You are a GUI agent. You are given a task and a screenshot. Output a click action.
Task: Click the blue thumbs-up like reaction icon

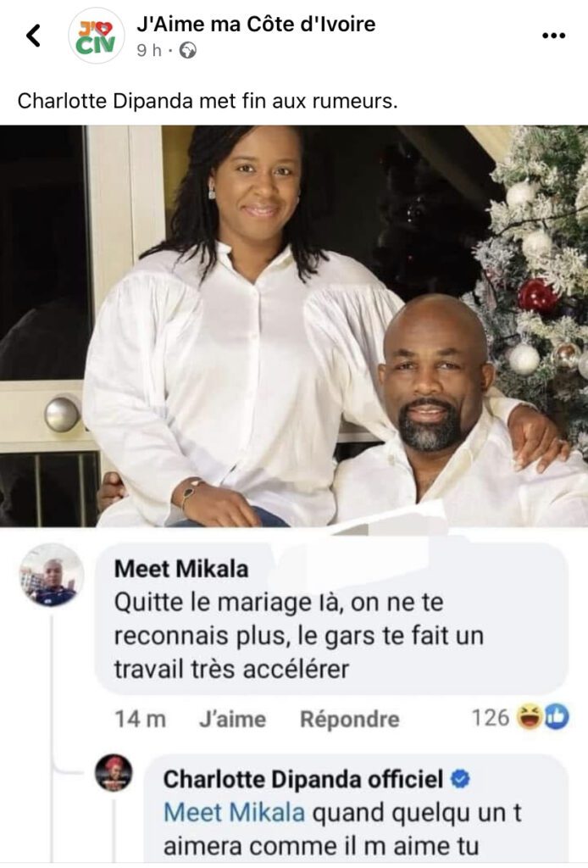coord(556,717)
